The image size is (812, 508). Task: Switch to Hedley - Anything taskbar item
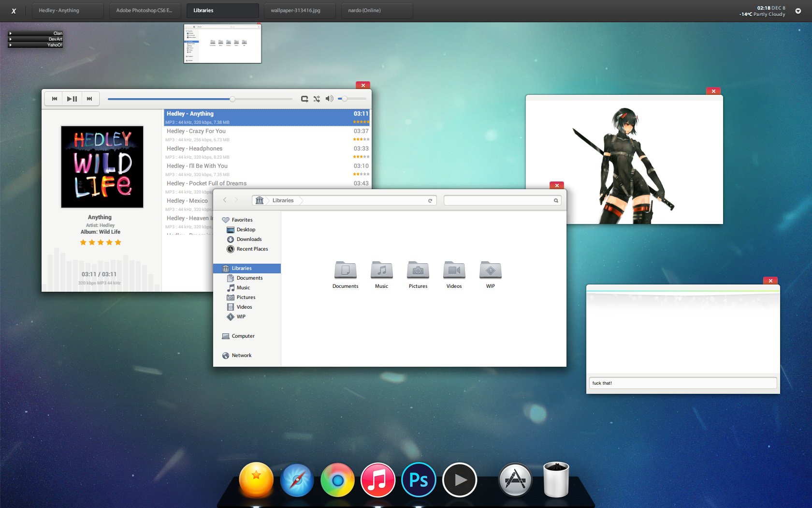[68, 11]
